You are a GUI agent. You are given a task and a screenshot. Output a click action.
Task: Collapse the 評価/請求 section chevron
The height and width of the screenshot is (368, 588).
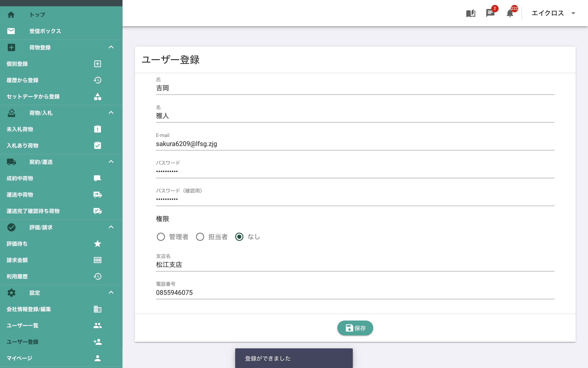point(111,227)
